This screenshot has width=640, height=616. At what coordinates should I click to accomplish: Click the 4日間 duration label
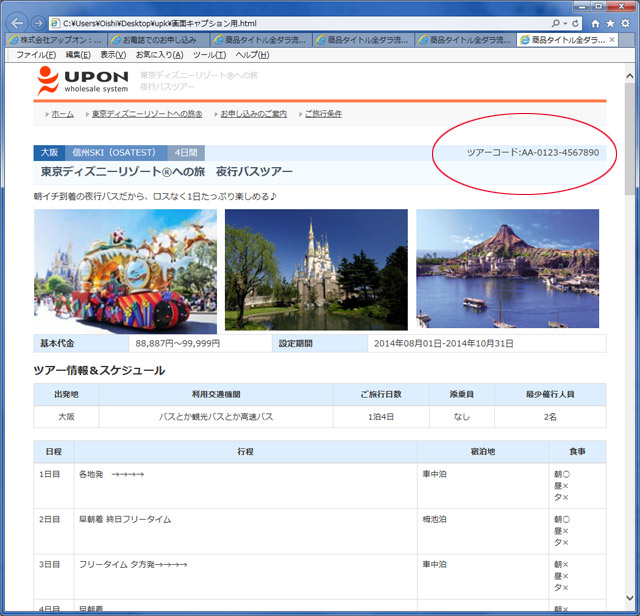186,153
